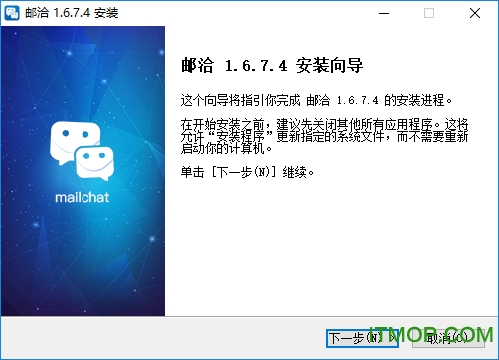Close the 邮洽 installer window

475,13
